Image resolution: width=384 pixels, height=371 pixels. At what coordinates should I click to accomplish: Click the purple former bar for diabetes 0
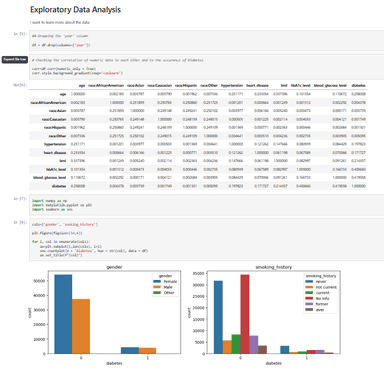click(x=254, y=345)
